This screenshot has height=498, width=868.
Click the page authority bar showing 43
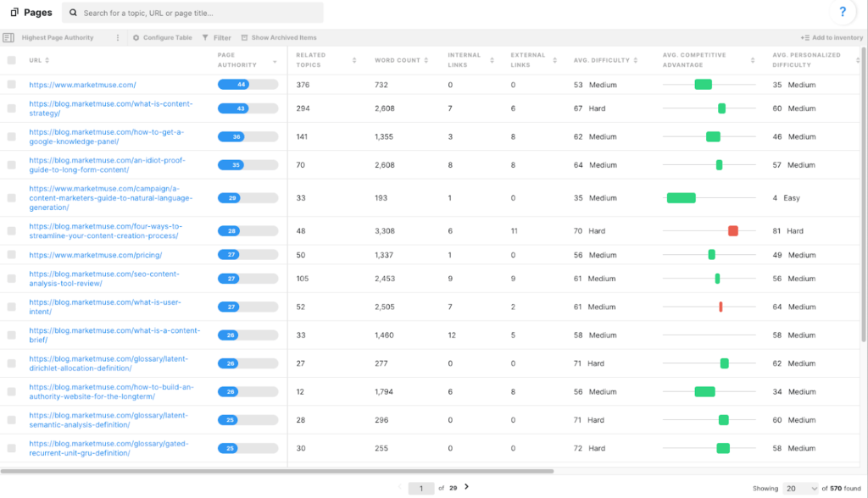[x=248, y=108]
